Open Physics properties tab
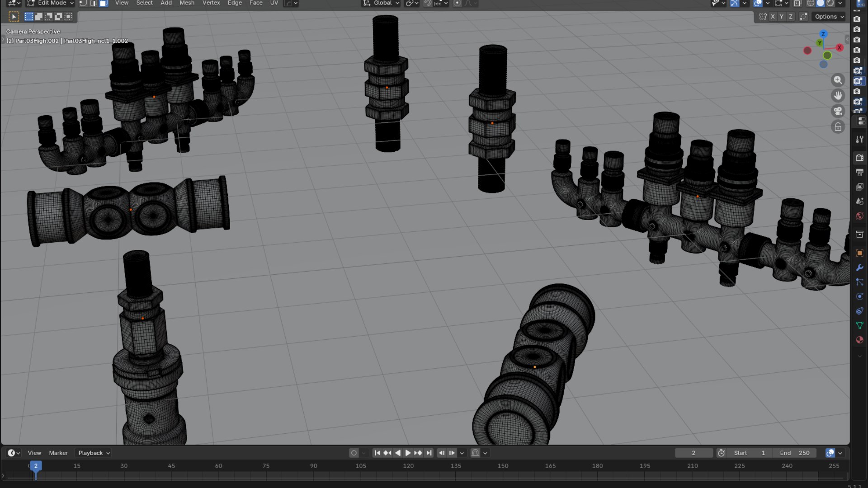The image size is (868, 488). click(859, 296)
